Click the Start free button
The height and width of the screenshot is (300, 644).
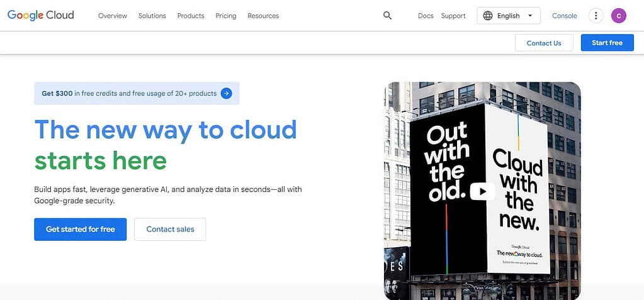(x=607, y=43)
